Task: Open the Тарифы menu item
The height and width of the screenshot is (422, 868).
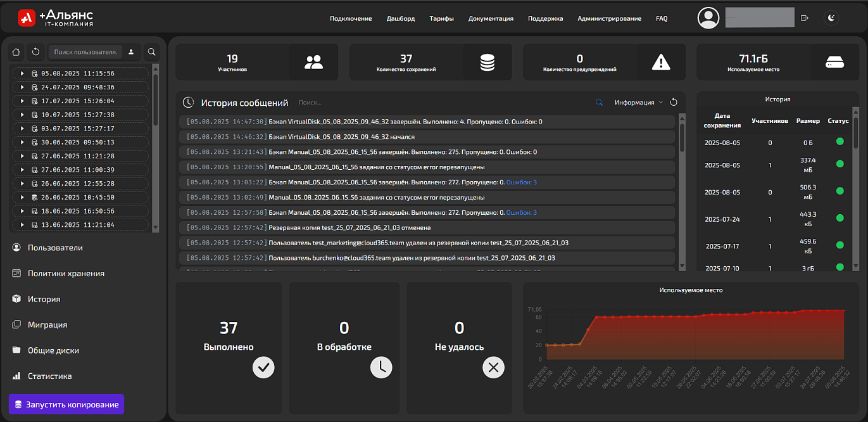Action: coord(441,18)
